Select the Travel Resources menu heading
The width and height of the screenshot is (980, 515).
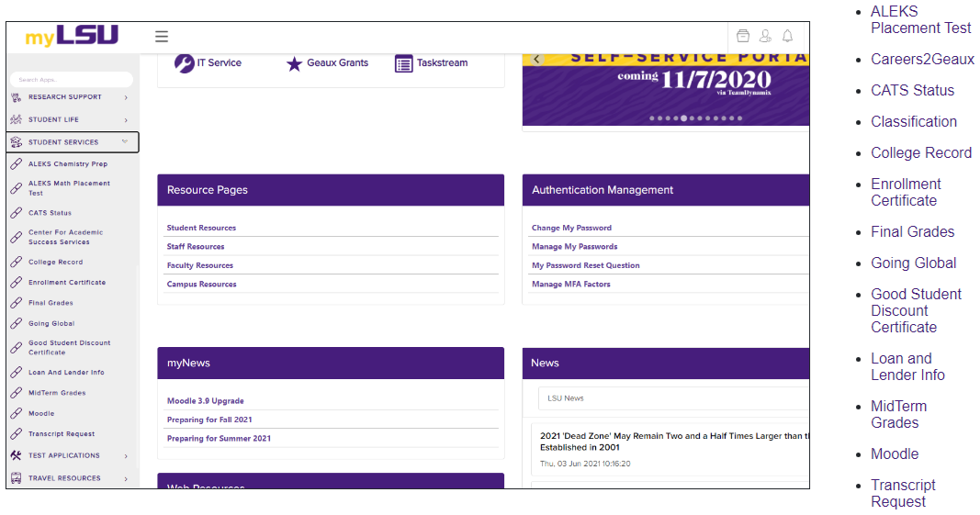click(64, 478)
